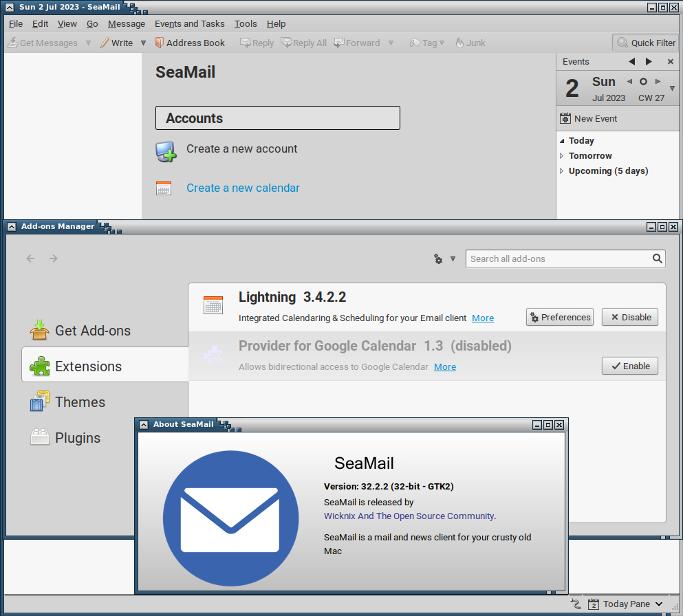Click the Reply toolbar button
683x616 pixels.
tap(257, 43)
